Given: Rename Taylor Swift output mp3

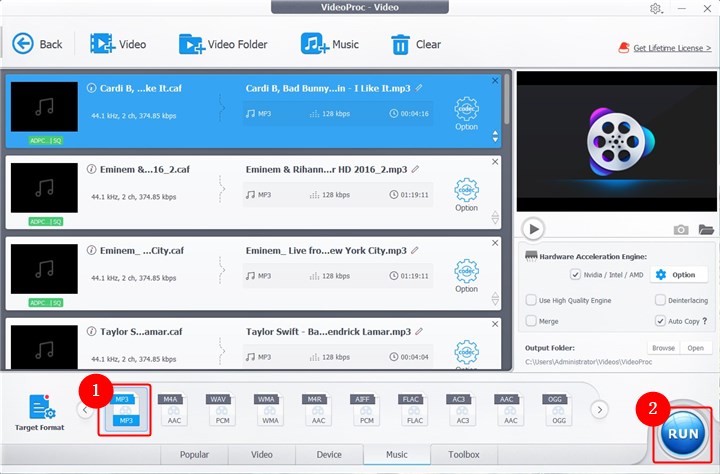Looking at the screenshot, I should click(x=419, y=331).
